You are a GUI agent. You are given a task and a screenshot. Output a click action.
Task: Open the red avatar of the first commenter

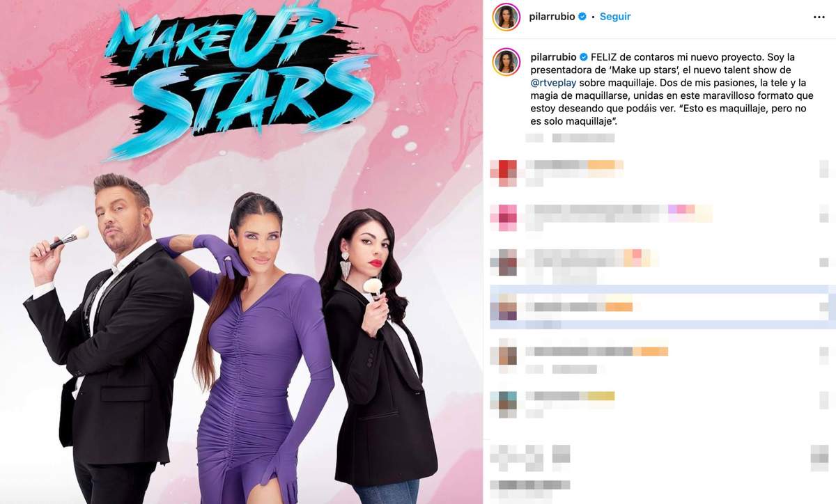[x=504, y=173]
